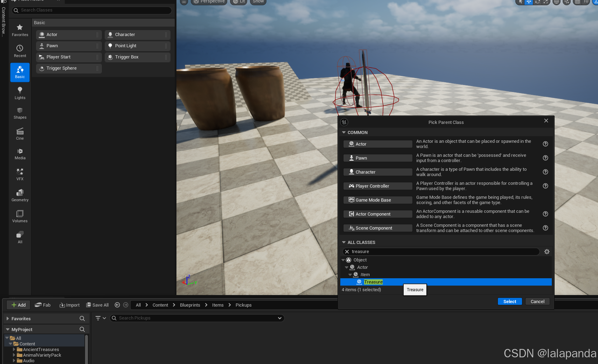Collapse the COMMON section
This screenshot has height=364, width=598.
pyautogui.click(x=344, y=133)
